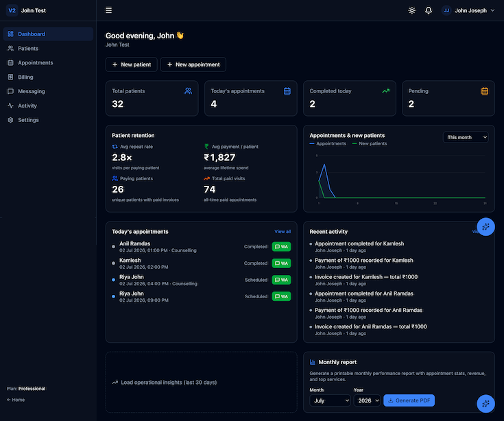Click the 74 total paid visits value
This screenshot has width=504, height=421.
[x=210, y=189]
